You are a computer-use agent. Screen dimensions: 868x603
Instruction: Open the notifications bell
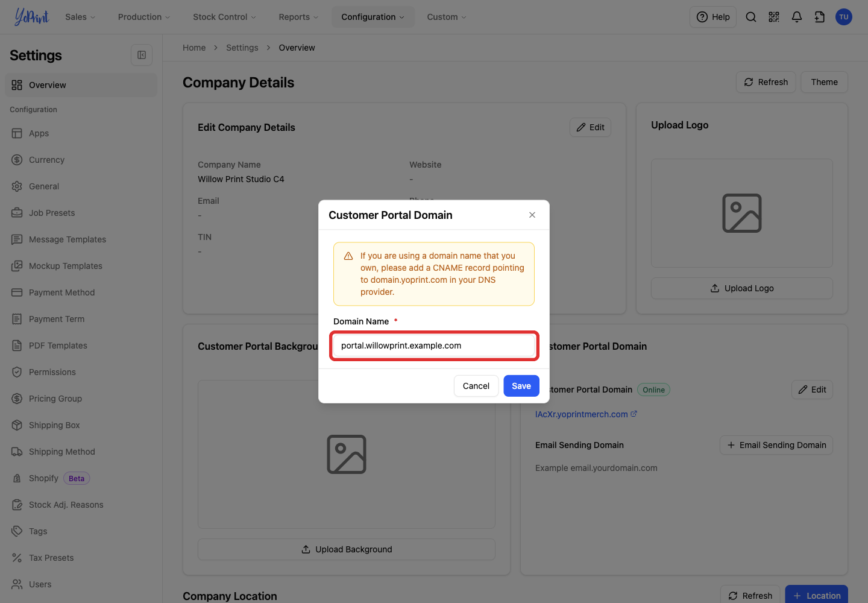(797, 17)
